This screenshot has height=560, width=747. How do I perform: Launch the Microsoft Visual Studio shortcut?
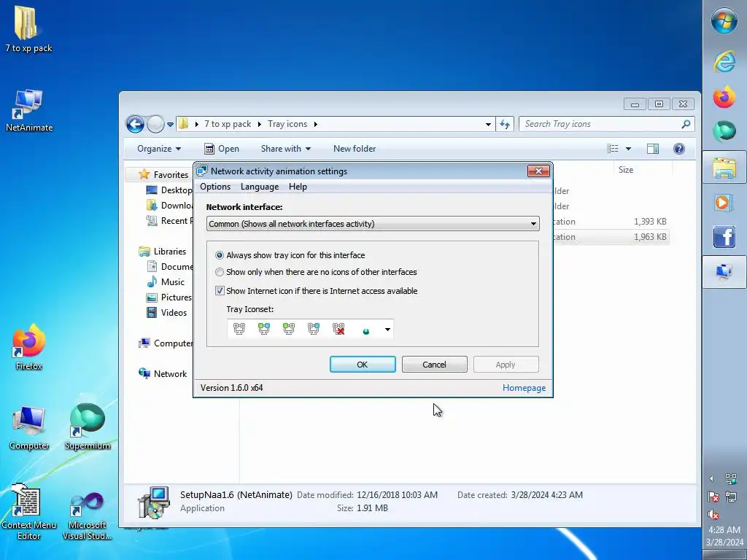point(88,516)
